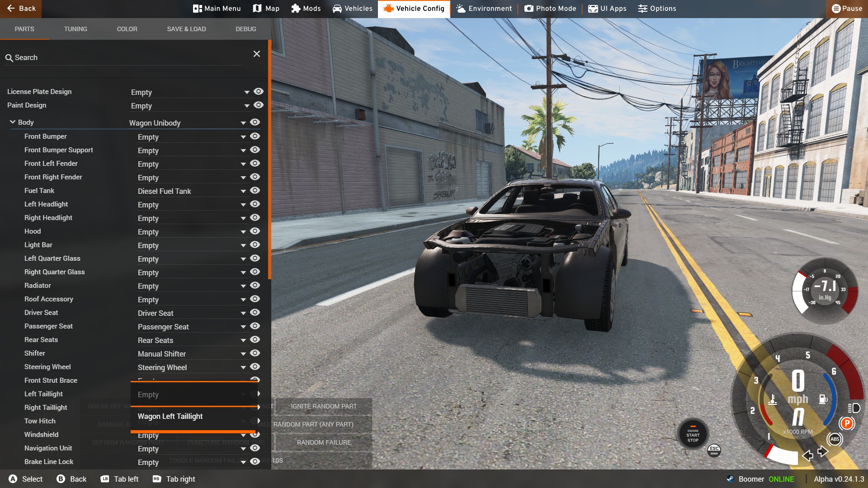Click the ABS indicator icon

click(835, 439)
